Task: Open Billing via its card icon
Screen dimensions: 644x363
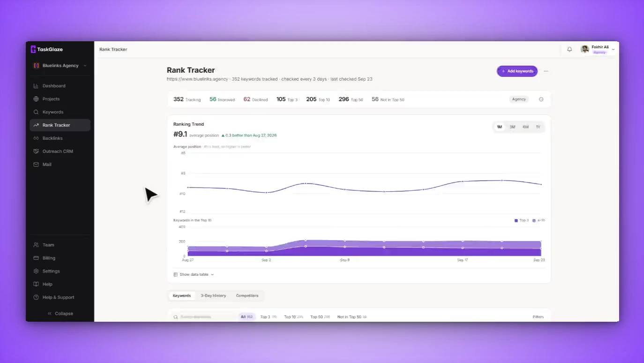Action: 36,258
